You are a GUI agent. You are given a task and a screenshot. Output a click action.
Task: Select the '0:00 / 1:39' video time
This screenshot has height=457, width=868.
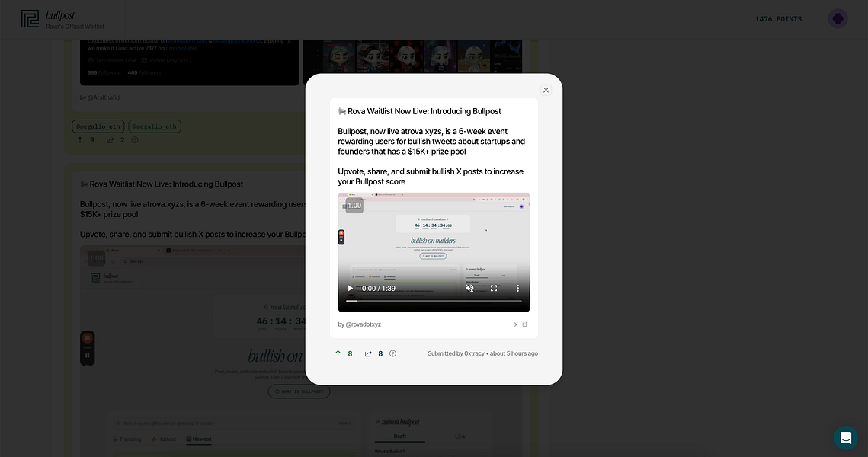379,288
